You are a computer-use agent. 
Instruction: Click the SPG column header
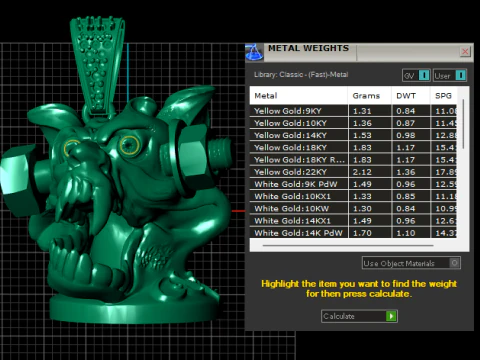coord(444,96)
